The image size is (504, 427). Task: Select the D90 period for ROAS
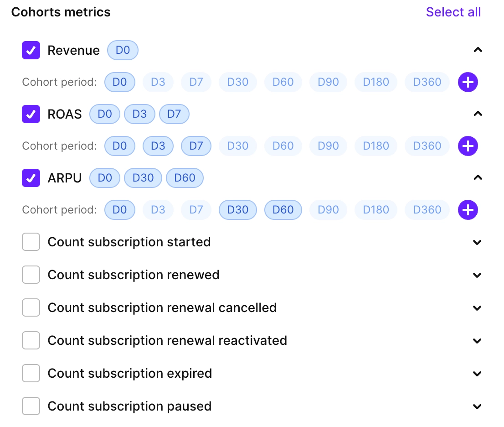pyautogui.click(x=328, y=146)
